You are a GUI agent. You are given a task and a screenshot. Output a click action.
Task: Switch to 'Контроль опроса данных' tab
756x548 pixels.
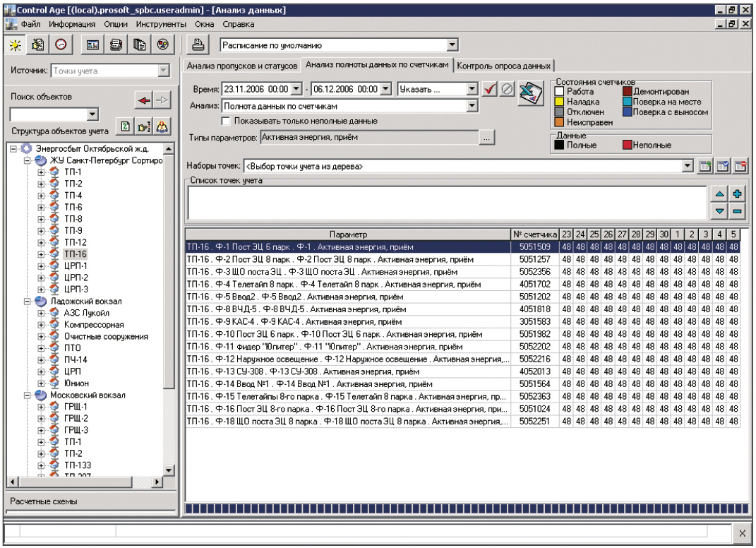tap(504, 66)
